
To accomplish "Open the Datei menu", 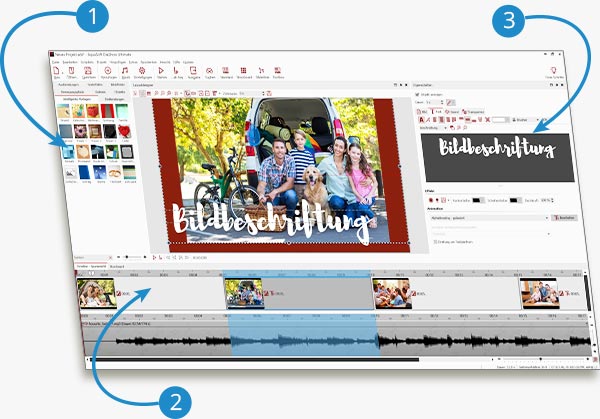I will tap(57, 61).
